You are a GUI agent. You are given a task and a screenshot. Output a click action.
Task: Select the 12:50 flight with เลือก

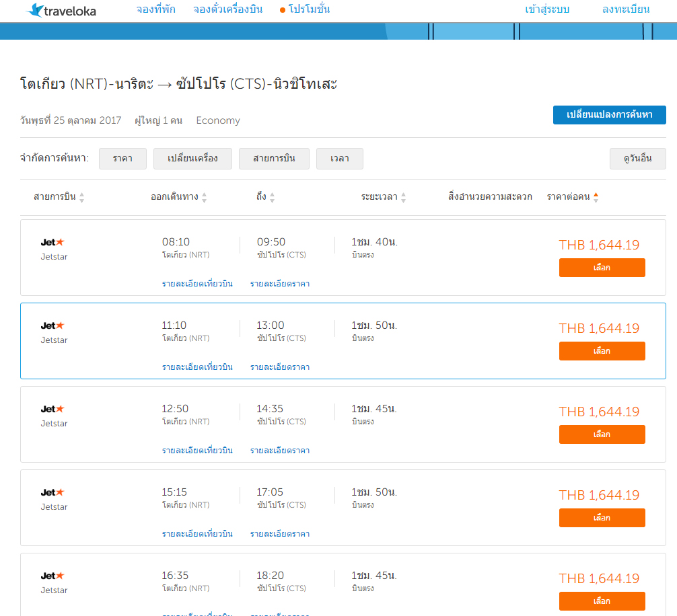[602, 434]
